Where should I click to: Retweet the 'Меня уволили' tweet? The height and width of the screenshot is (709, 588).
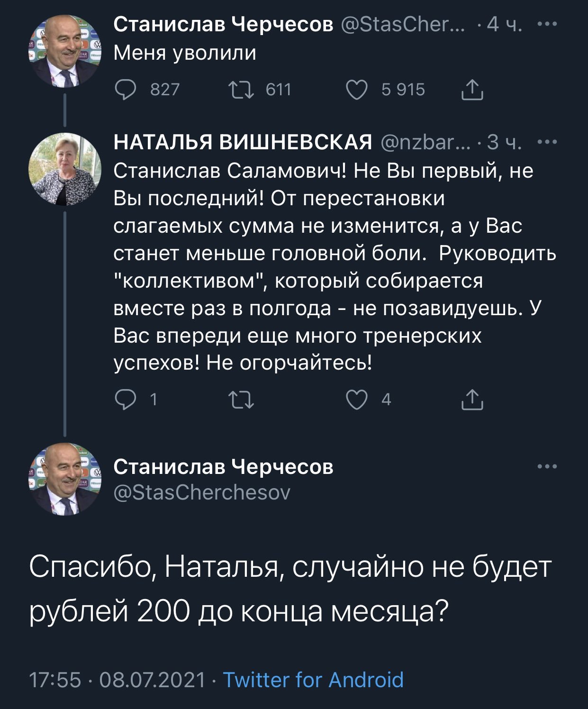tap(241, 90)
